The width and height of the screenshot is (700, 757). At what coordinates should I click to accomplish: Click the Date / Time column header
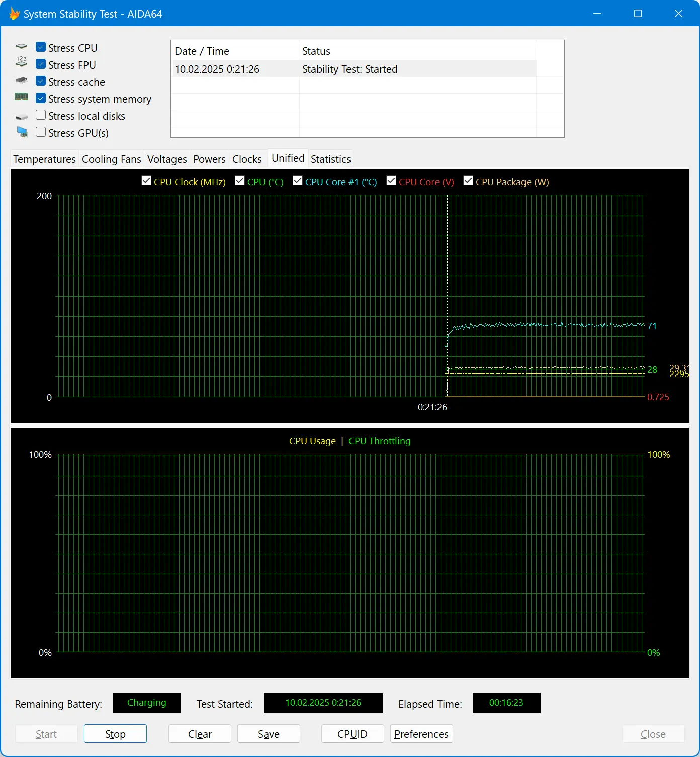pos(235,51)
